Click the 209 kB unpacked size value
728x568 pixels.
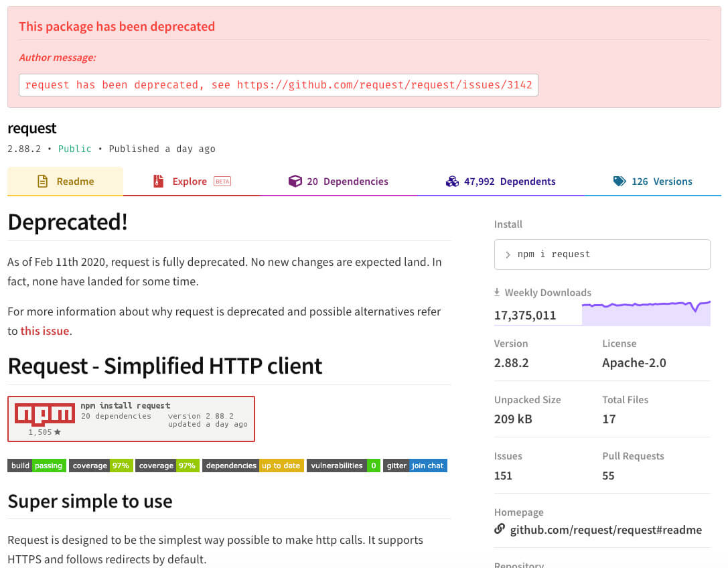coord(513,419)
